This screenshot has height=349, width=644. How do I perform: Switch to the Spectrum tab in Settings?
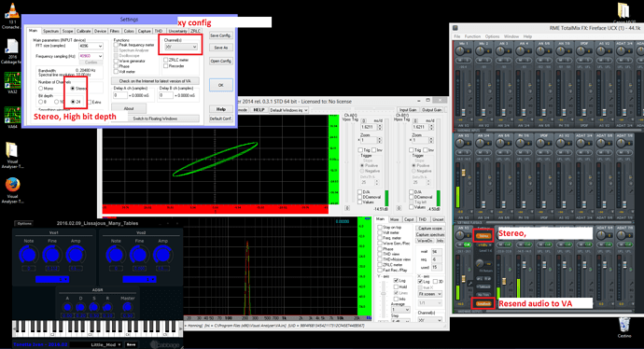pyautogui.click(x=50, y=31)
